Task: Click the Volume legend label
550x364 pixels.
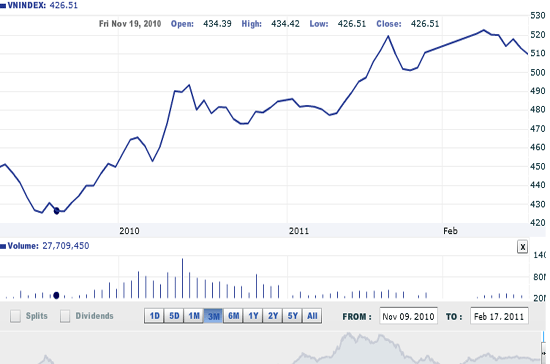Action: [23, 246]
